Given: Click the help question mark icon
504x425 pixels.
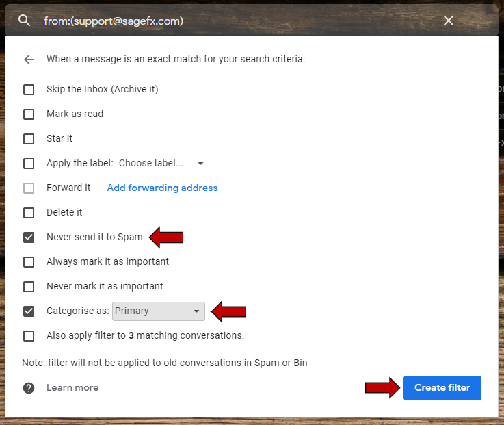Looking at the screenshot, I should click(x=29, y=388).
